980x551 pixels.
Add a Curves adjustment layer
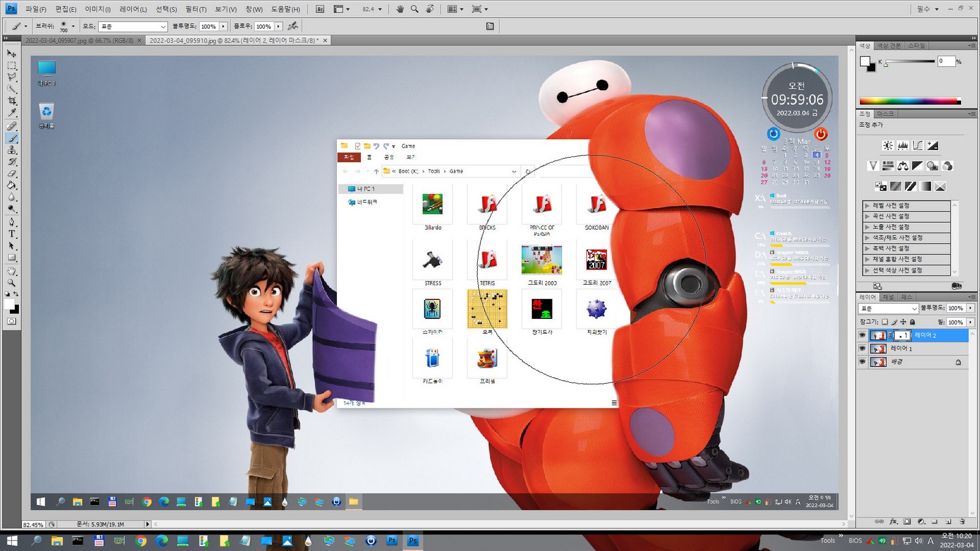tap(918, 146)
